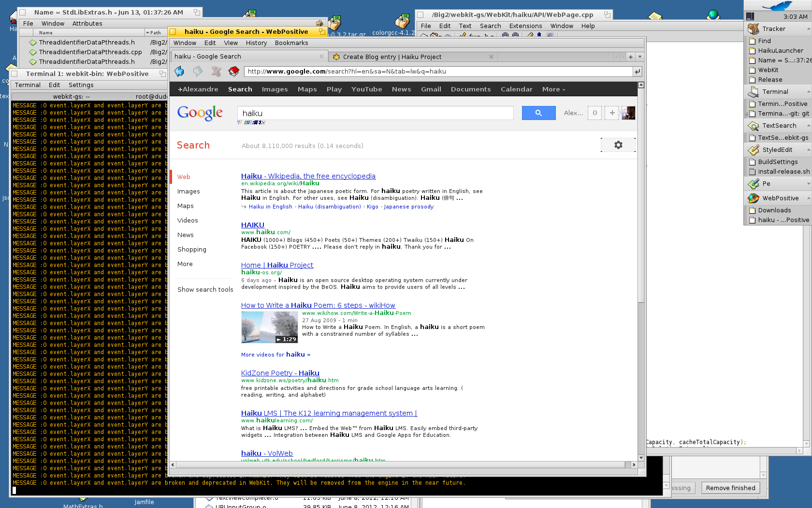The width and height of the screenshot is (812, 508).
Task: Expand the Pe group in Deskbar
Action: (x=808, y=184)
